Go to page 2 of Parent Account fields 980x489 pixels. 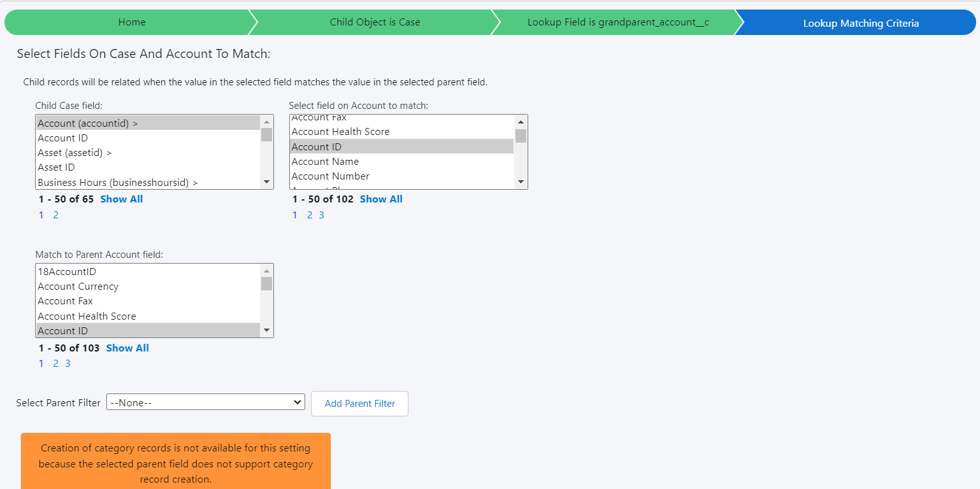click(x=55, y=363)
